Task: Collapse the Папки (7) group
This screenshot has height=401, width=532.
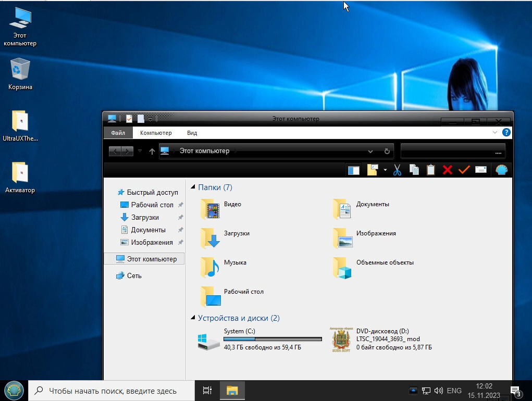Action: pos(193,187)
